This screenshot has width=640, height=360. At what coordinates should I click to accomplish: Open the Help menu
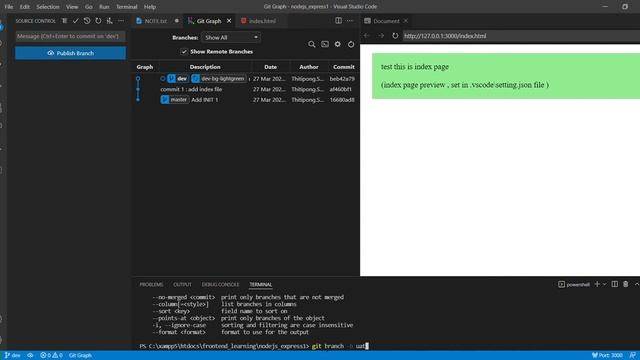coord(150,7)
